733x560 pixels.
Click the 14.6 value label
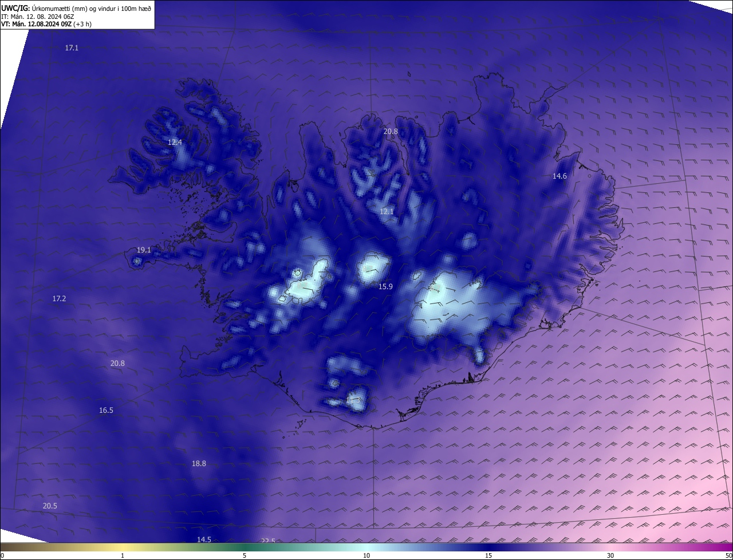tap(559, 176)
